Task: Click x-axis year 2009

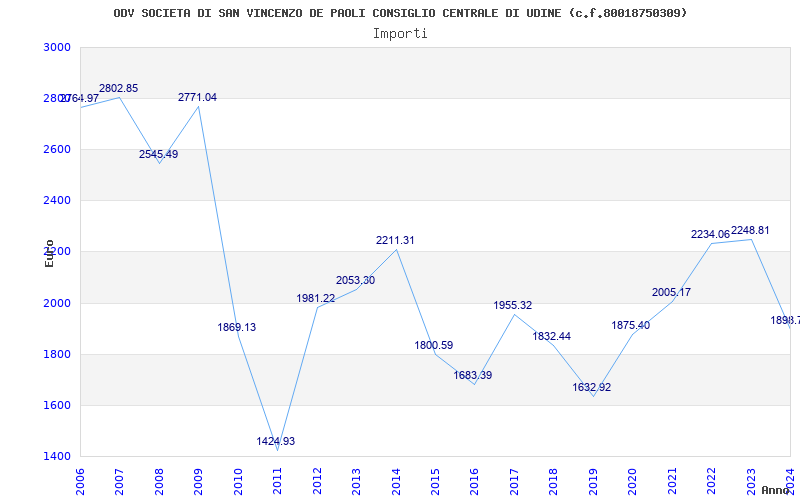Action: tap(198, 481)
